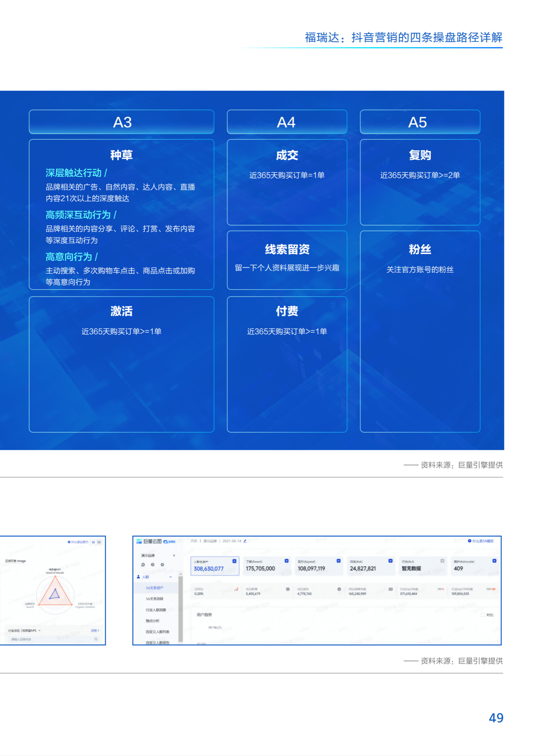Click the Search radar axis label
556x756 pixels.
click(30, 607)
